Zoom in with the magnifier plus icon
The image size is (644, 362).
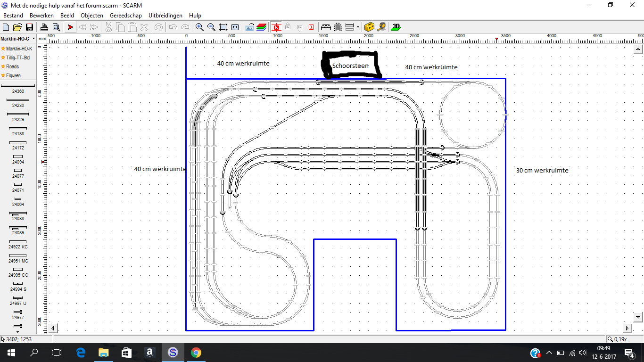click(x=199, y=27)
